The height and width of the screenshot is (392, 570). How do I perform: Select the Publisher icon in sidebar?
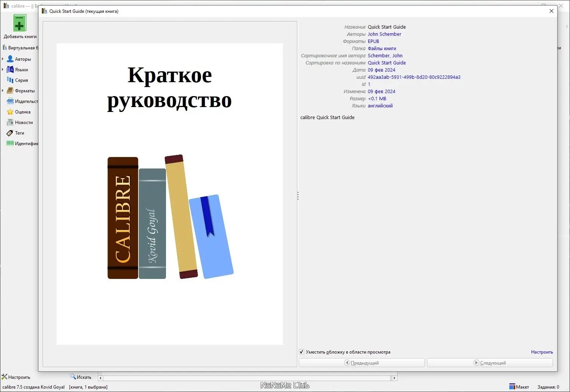pyautogui.click(x=10, y=101)
